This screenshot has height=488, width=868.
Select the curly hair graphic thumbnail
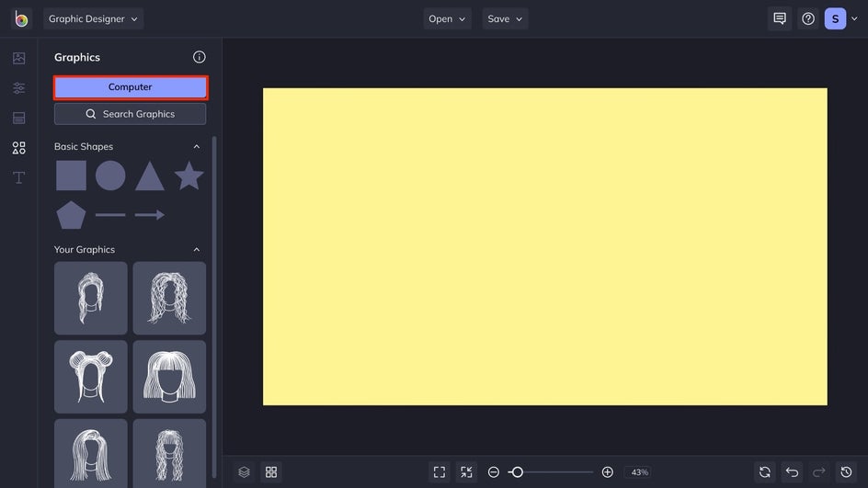pyautogui.click(x=169, y=298)
